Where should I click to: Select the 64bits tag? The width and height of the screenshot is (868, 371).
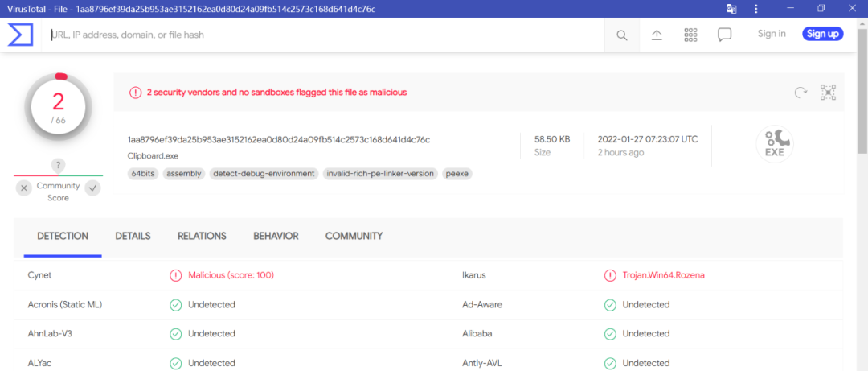click(x=143, y=174)
